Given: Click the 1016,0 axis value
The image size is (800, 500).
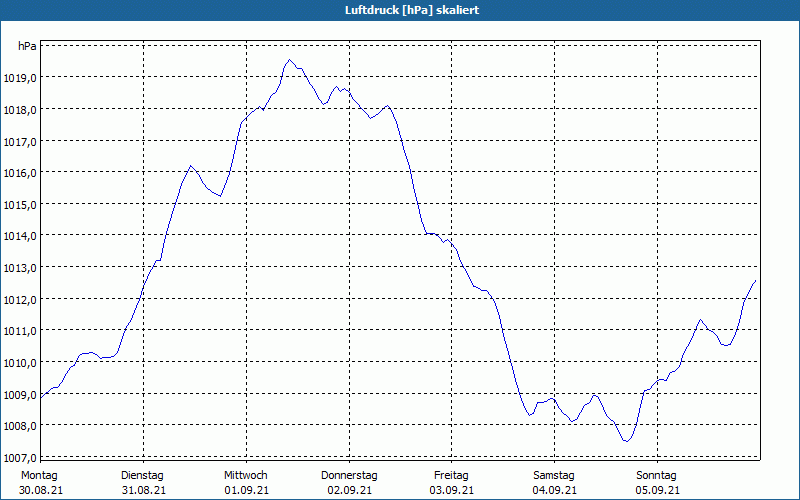Looking at the screenshot, I should [20, 173].
